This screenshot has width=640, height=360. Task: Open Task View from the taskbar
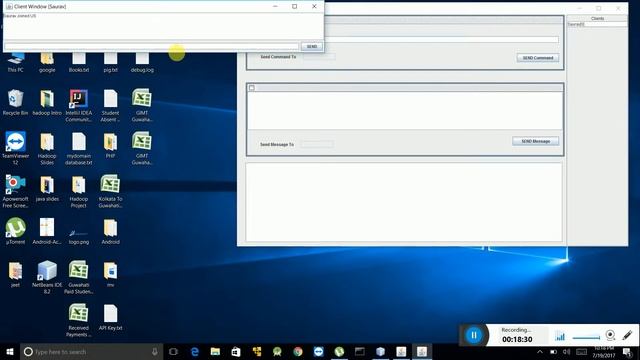[x=173, y=351]
